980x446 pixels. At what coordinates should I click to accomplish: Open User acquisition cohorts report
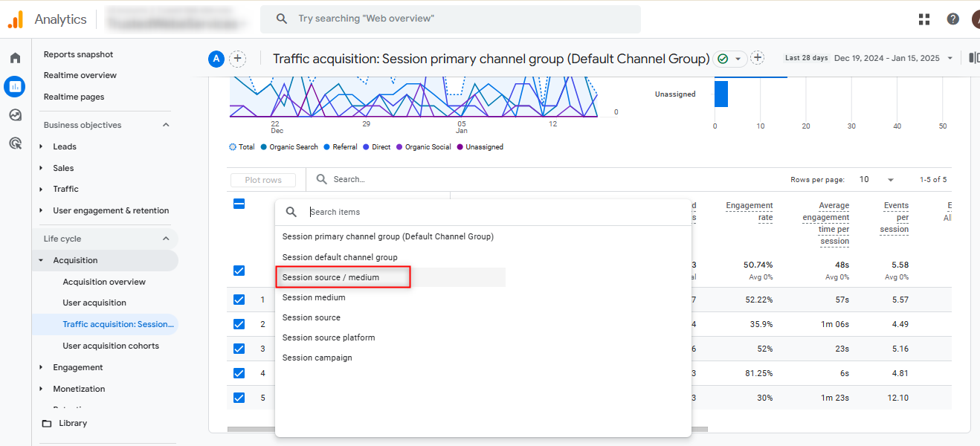[111, 346]
